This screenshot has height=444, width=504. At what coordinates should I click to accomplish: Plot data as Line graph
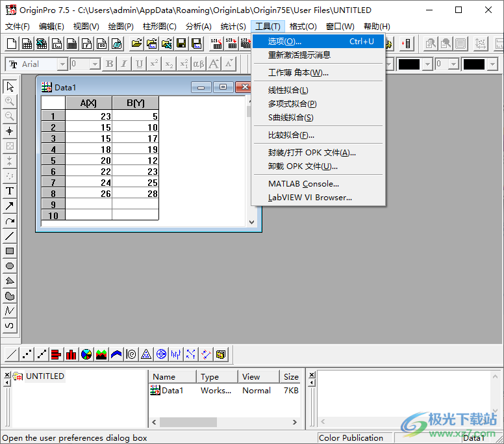point(12,354)
